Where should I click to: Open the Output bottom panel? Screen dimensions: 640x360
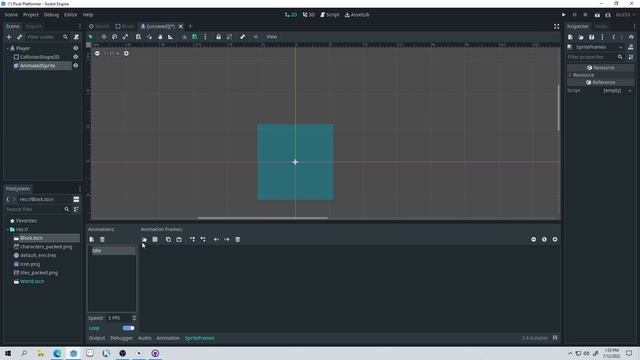[97, 338]
